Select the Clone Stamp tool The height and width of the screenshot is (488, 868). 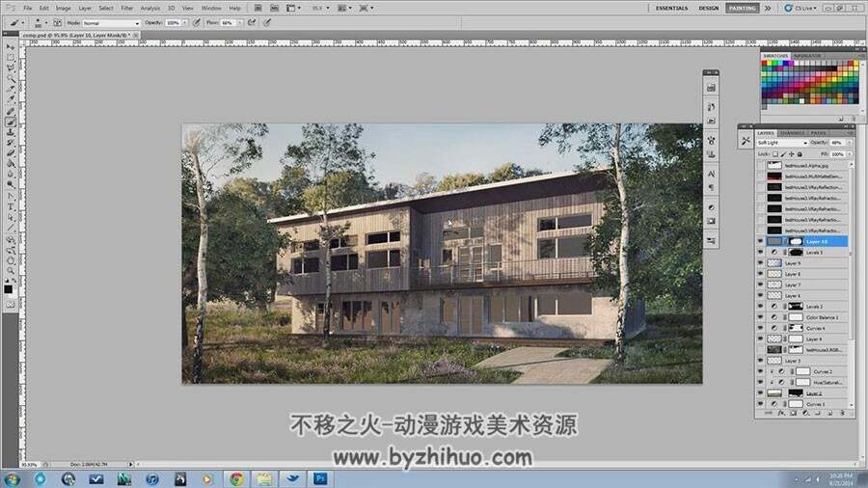coord(10,133)
